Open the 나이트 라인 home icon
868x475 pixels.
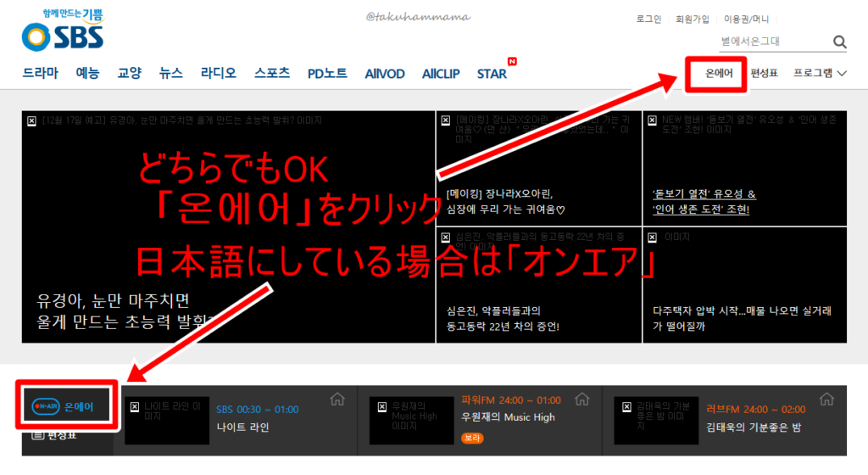pos(337,400)
